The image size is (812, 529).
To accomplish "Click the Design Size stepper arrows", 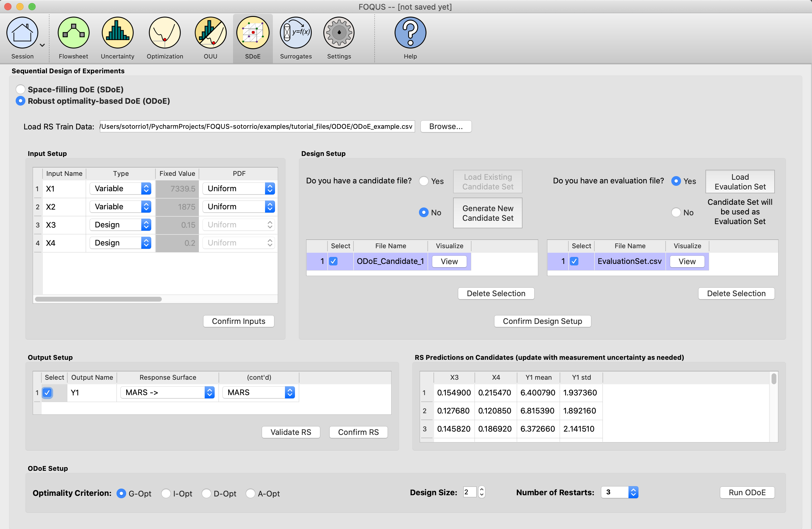I will [x=481, y=492].
